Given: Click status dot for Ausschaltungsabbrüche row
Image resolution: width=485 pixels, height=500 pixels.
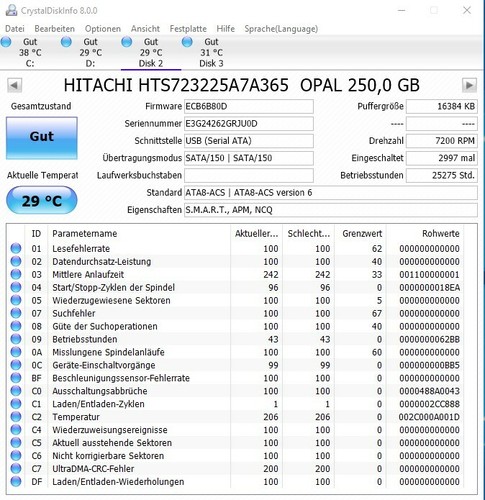Looking at the screenshot, I should tap(16, 391).
